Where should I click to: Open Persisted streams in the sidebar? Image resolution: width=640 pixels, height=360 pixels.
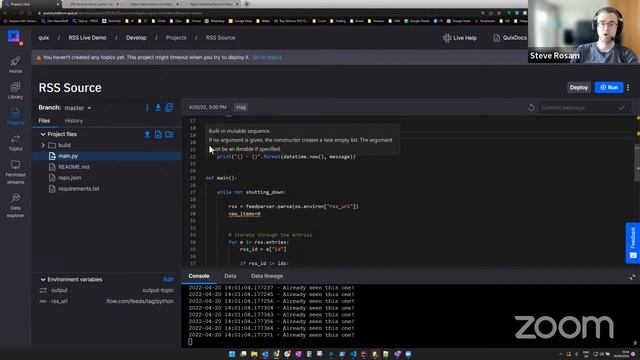(x=15, y=172)
